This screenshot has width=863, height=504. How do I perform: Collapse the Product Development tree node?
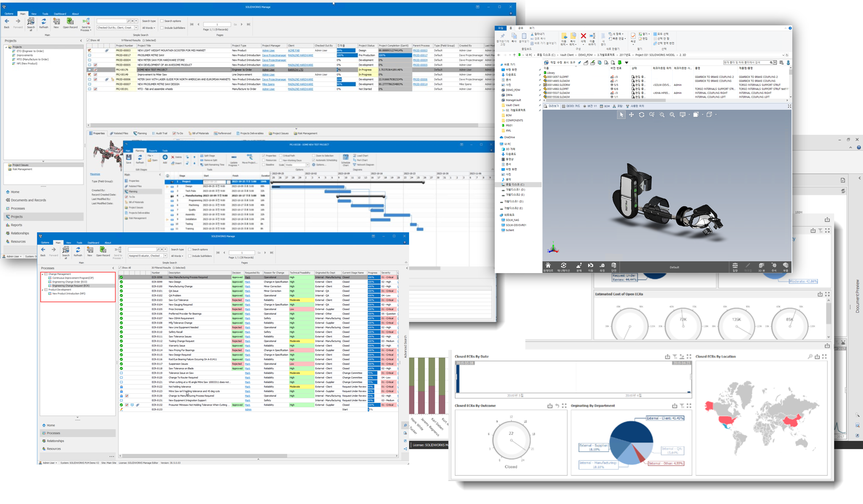tap(43, 290)
